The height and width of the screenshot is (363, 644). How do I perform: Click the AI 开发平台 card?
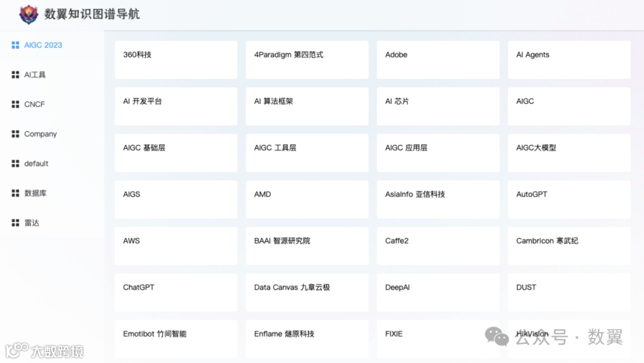click(176, 106)
